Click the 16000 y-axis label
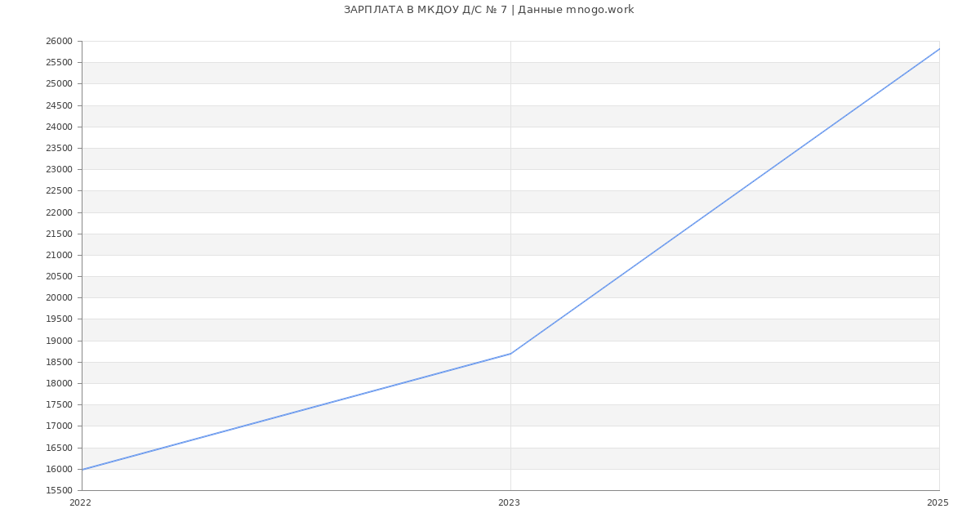The image size is (980, 531). (x=60, y=469)
